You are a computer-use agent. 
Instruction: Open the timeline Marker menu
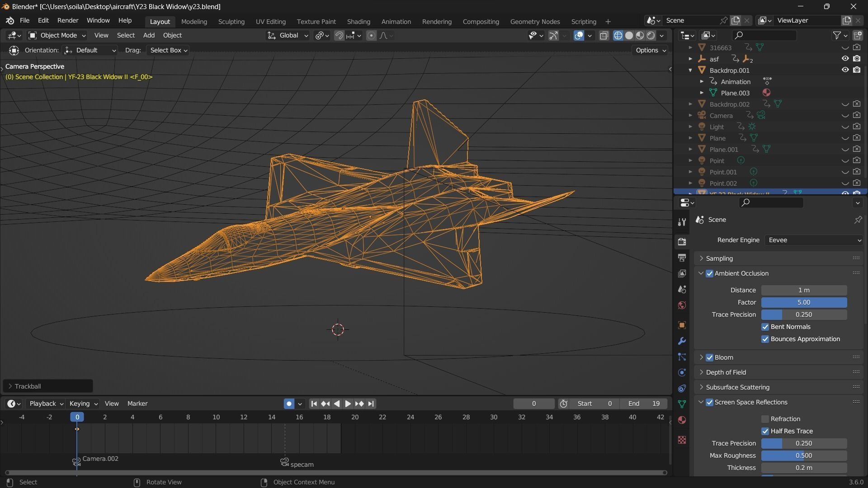[137, 404]
